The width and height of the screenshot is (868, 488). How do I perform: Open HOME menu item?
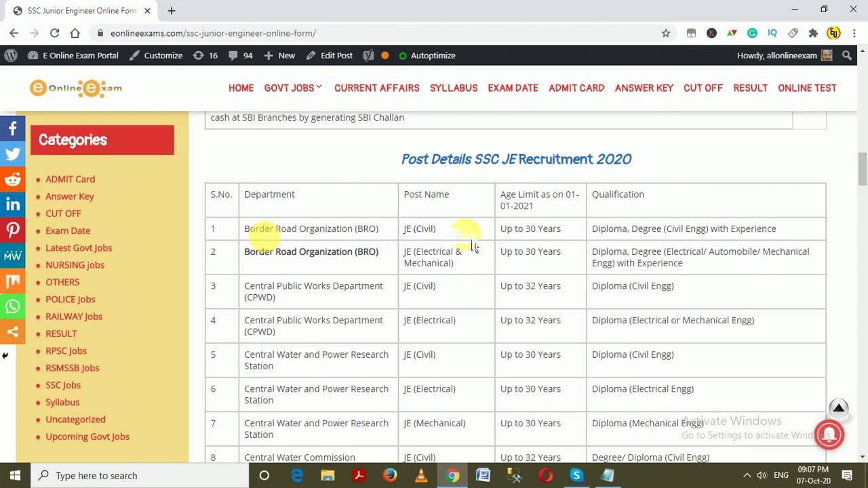pos(241,88)
